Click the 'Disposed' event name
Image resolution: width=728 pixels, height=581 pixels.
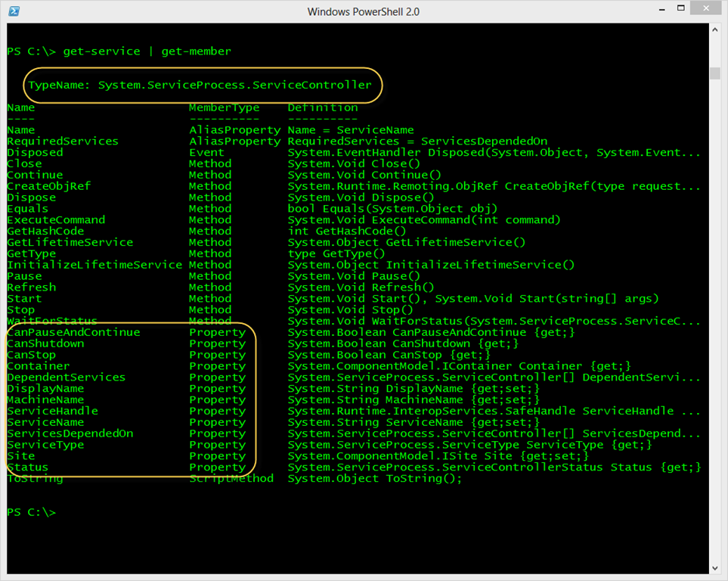point(35,153)
